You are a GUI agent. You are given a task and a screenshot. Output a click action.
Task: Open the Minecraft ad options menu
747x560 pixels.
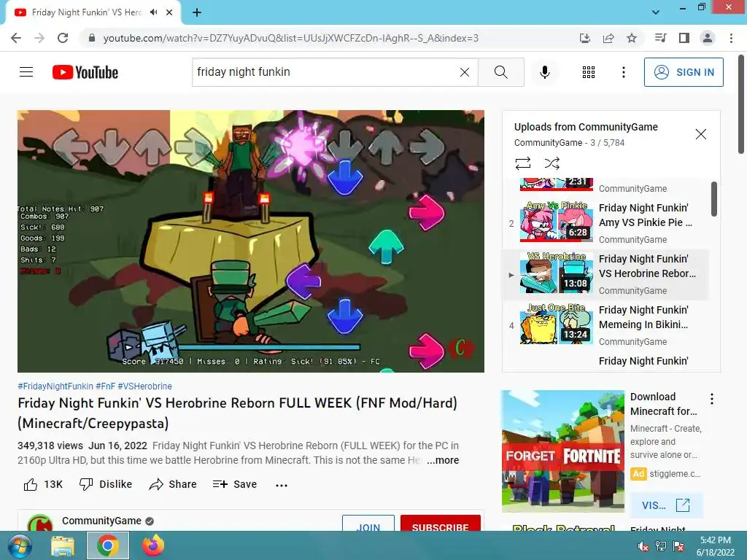pos(712,399)
